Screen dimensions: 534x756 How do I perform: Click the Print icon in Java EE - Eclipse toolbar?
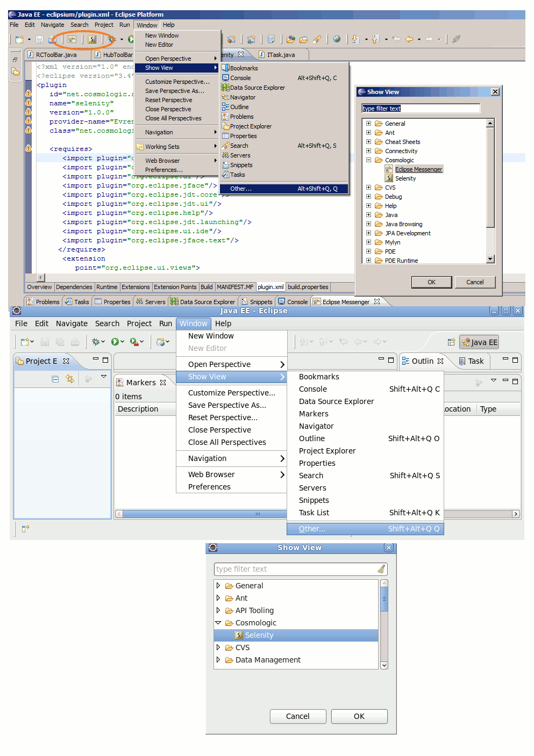[x=75, y=342]
